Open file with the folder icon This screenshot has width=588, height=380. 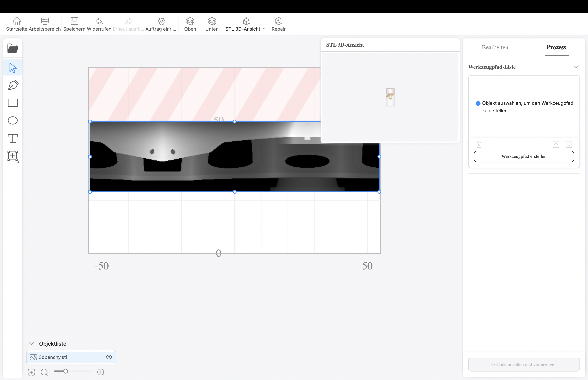13,48
